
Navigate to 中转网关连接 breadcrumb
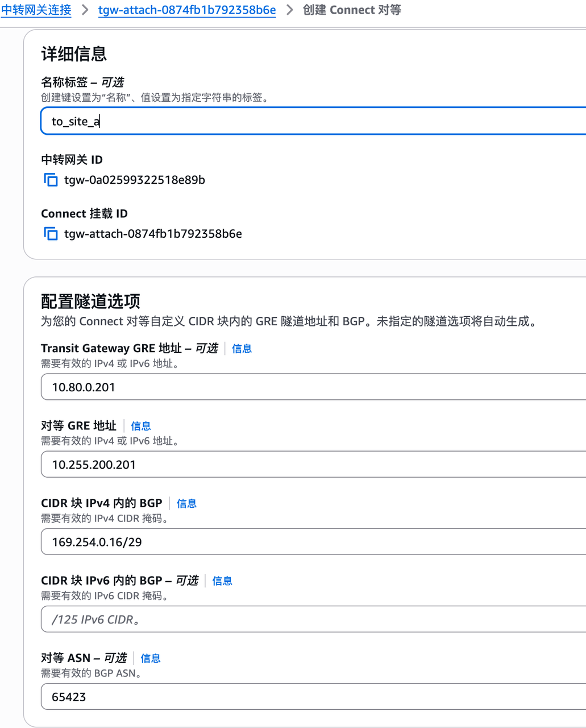coord(36,10)
